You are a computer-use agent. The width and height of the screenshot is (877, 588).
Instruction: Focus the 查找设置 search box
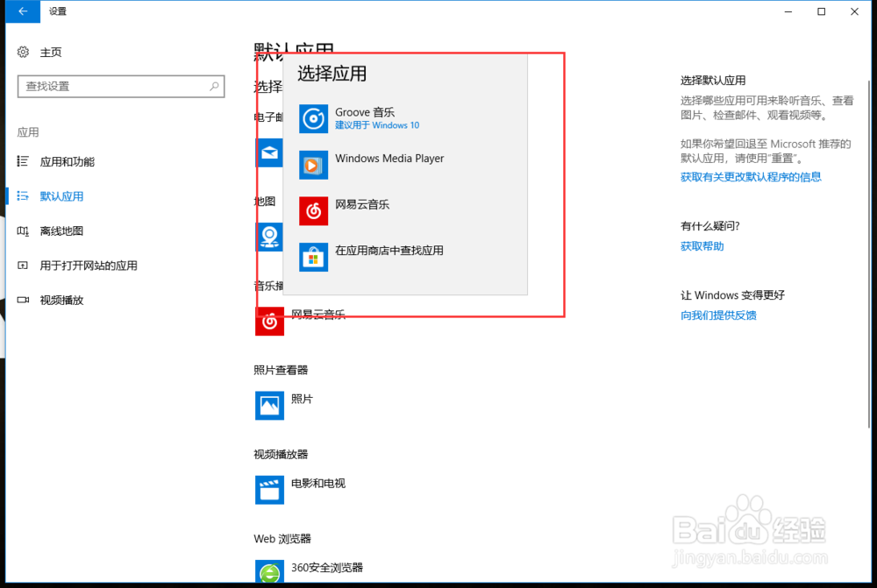121,86
